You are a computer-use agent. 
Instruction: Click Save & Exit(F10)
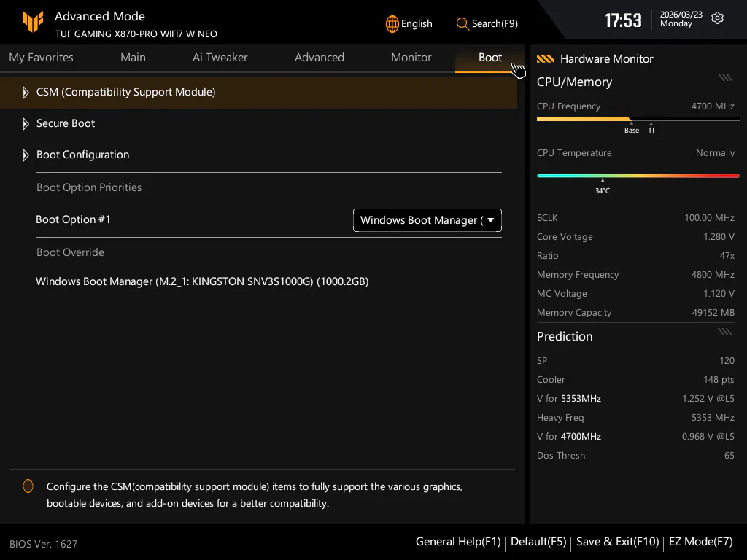[617, 542]
